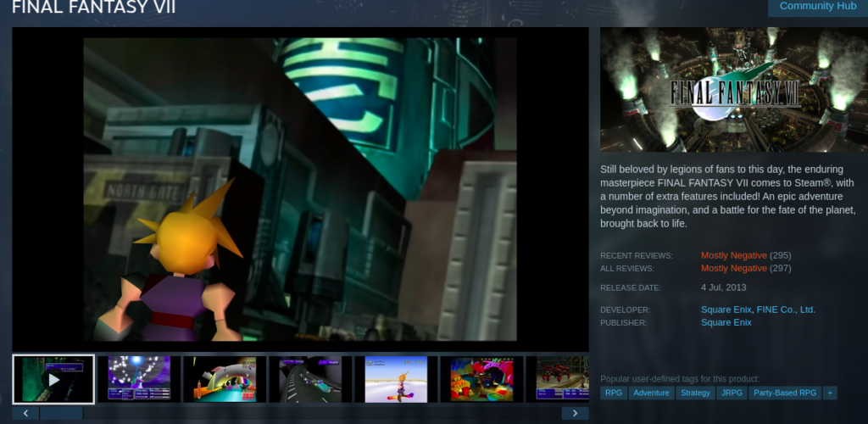Select the snowboarding screenshot thumbnail
The height and width of the screenshot is (424, 868).
(397, 379)
